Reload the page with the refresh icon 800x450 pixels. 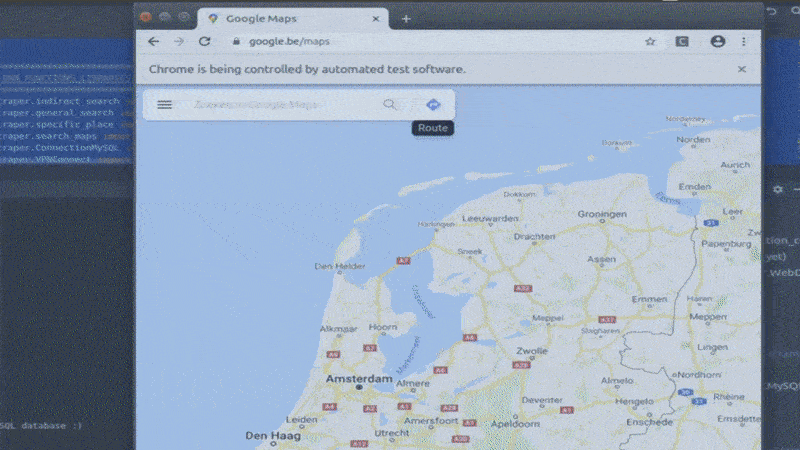(205, 41)
